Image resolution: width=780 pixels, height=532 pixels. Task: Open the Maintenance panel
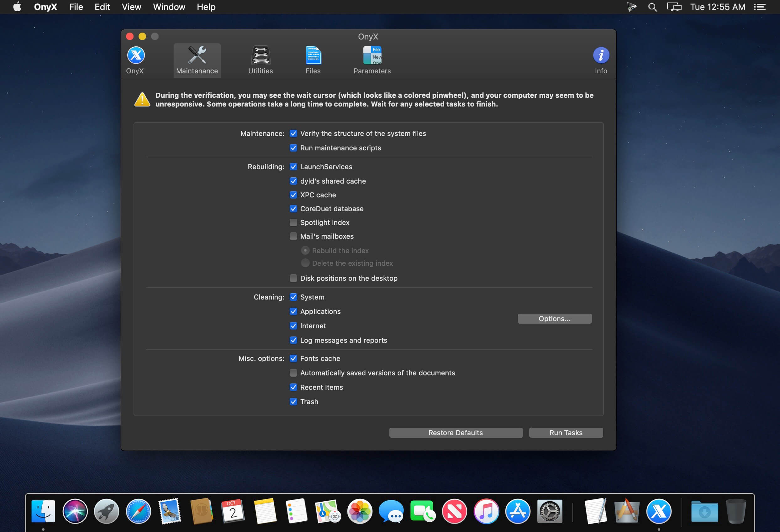tap(197, 59)
